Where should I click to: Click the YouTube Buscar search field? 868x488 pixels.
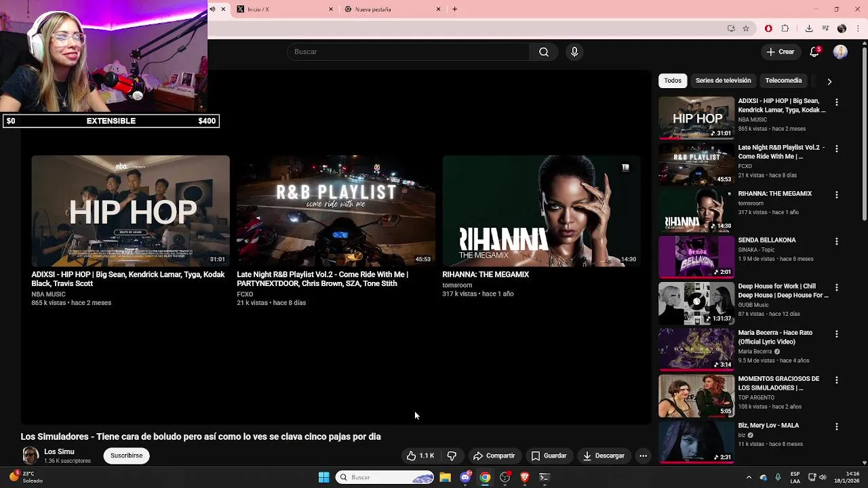tap(409, 52)
